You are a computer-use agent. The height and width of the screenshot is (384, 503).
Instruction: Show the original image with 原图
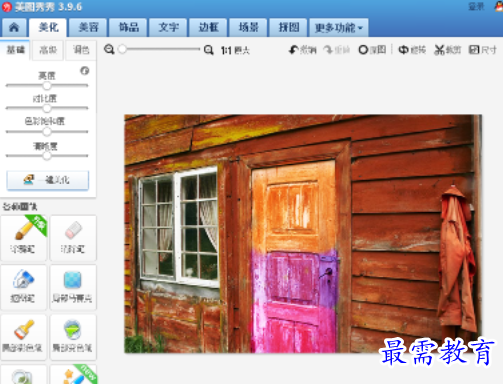click(x=372, y=50)
